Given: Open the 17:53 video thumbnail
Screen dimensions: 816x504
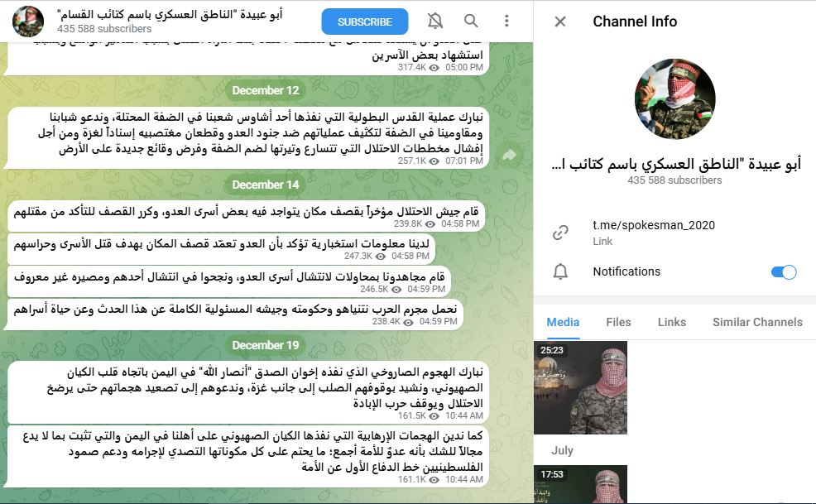Looking at the screenshot, I should coord(580,484).
